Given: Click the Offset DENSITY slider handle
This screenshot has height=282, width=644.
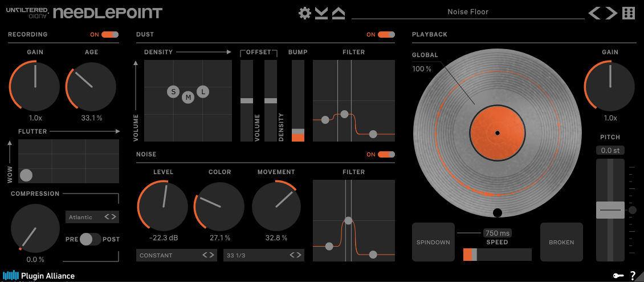Looking at the screenshot, I should point(271,100).
